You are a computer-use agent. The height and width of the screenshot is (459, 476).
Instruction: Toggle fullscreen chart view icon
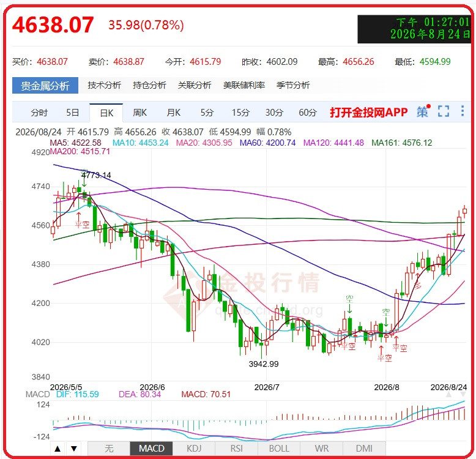coord(444,111)
